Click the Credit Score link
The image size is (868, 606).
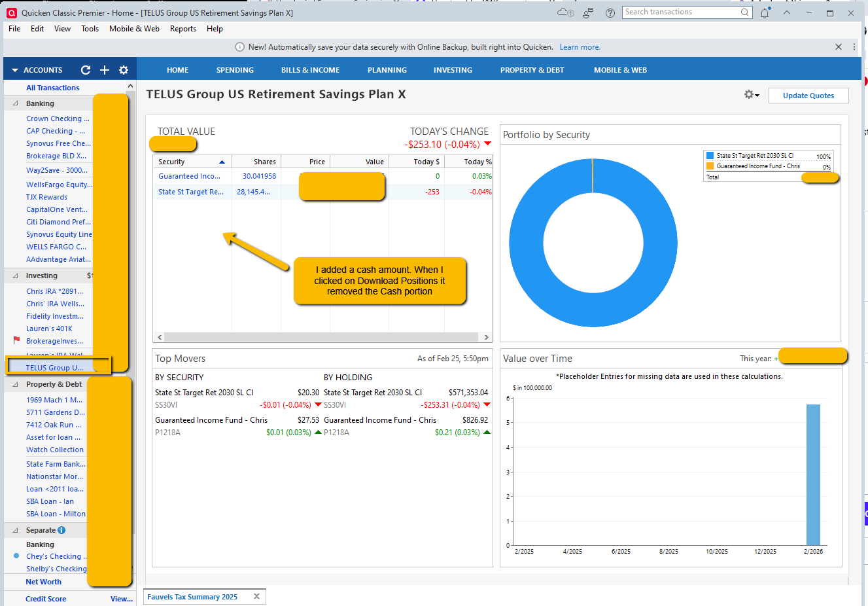[x=46, y=599]
